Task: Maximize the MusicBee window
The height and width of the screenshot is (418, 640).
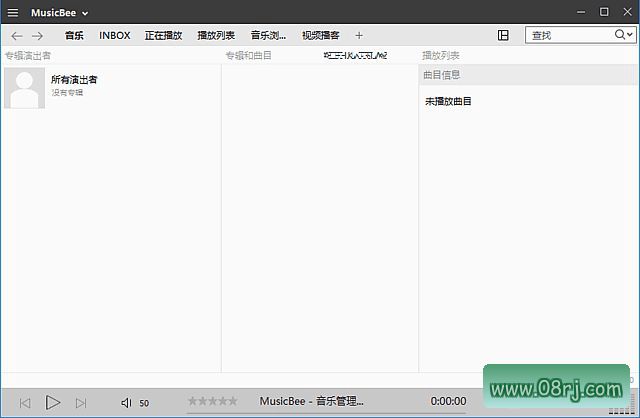Action: (x=604, y=12)
